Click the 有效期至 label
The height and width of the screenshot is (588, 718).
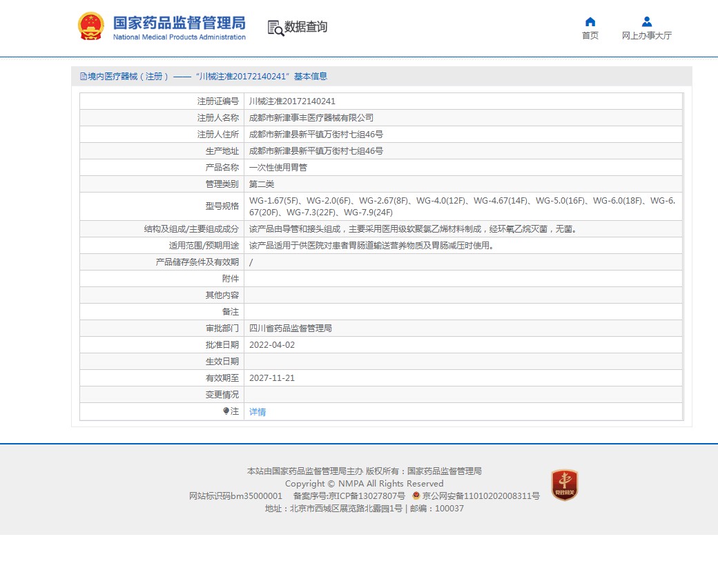click(x=222, y=378)
